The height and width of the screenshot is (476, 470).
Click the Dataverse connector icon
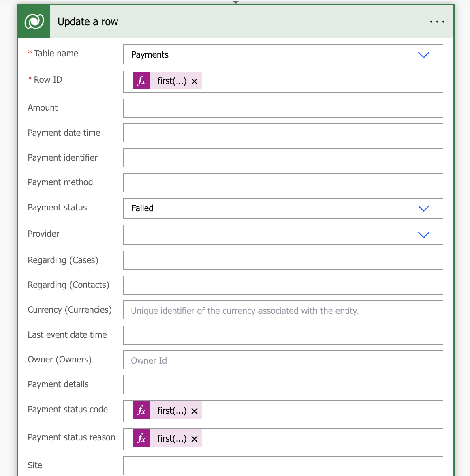pyautogui.click(x=34, y=21)
